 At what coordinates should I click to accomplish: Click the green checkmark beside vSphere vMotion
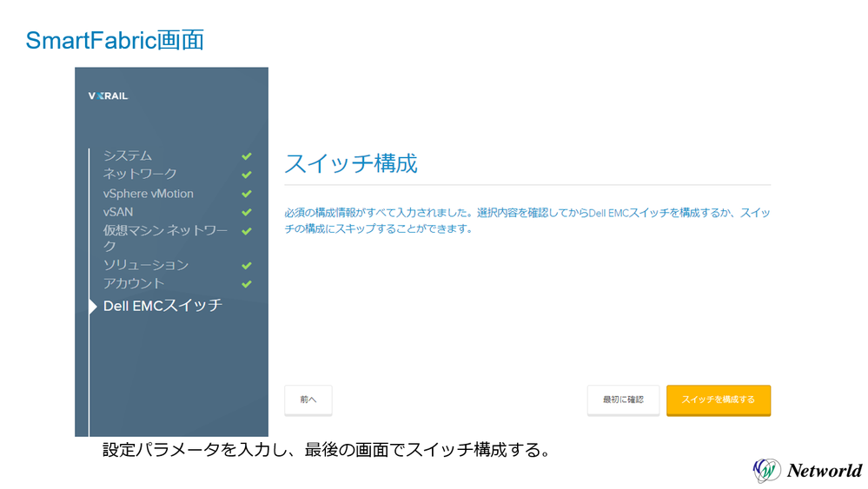point(247,194)
